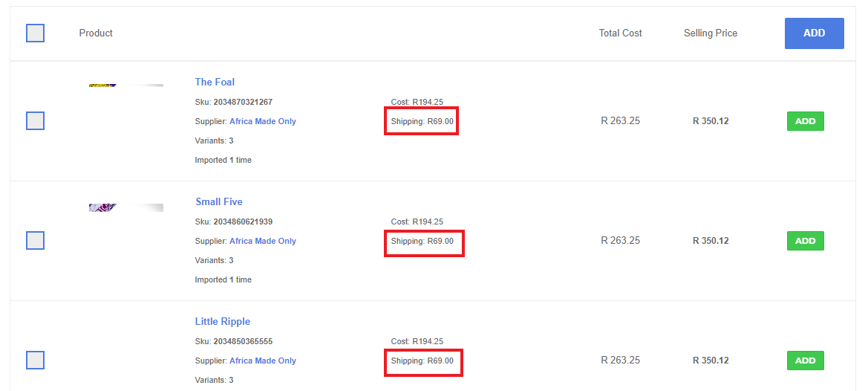Open the Small Five product link
Screen dimensions: 868x391
219,201
